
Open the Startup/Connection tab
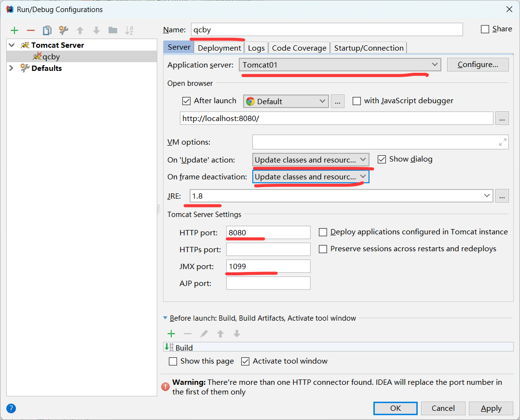click(x=369, y=48)
